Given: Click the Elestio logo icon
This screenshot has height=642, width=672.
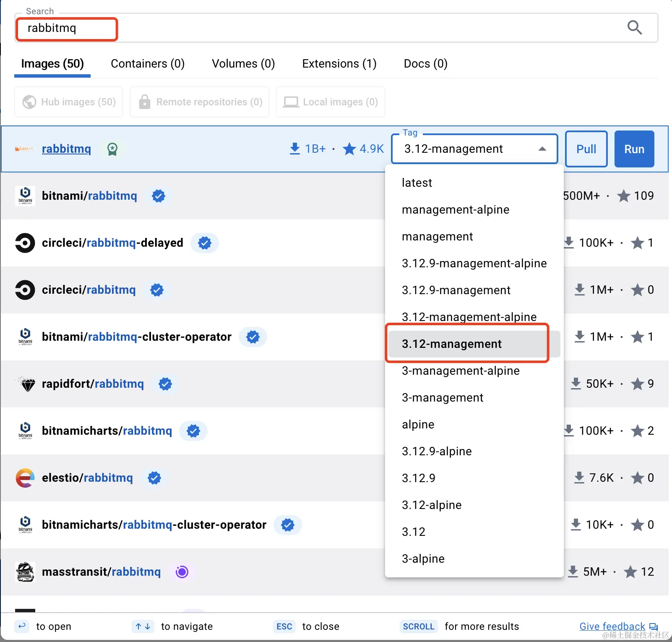Looking at the screenshot, I should point(25,478).
